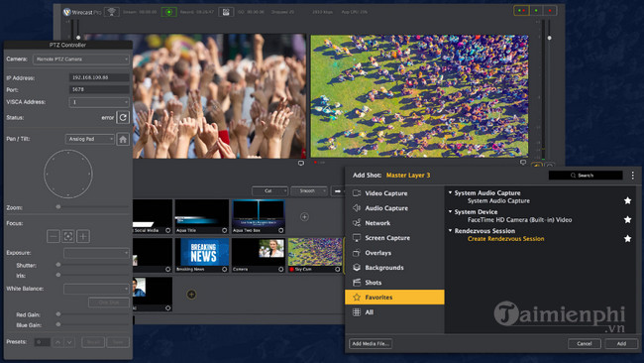Viewport: 644px width, 363px height.
Task: Increase focus with the plus button
Action: (83, 236)
